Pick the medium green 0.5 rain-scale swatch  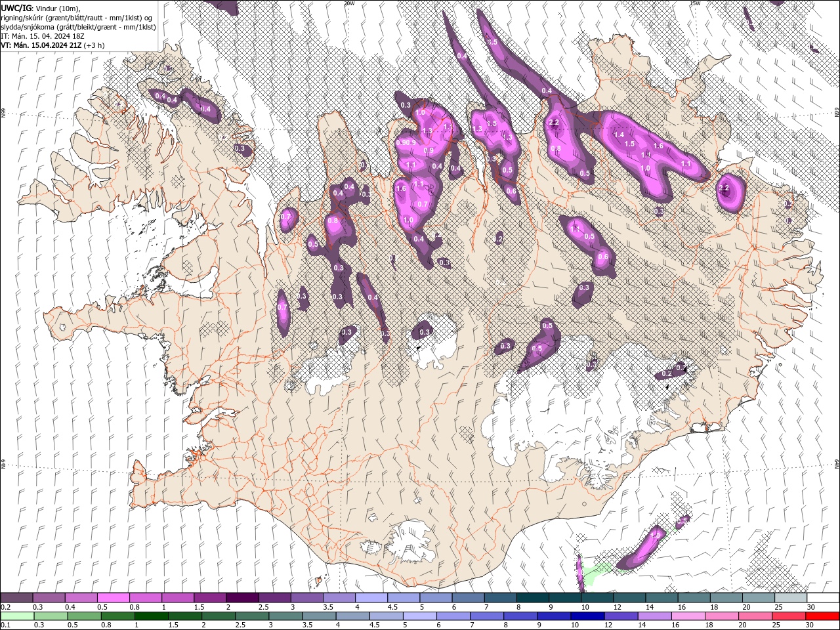[84, 616]
